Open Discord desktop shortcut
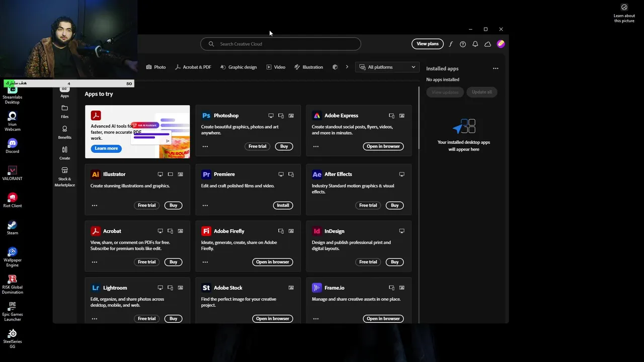 (x=13, y=146)
